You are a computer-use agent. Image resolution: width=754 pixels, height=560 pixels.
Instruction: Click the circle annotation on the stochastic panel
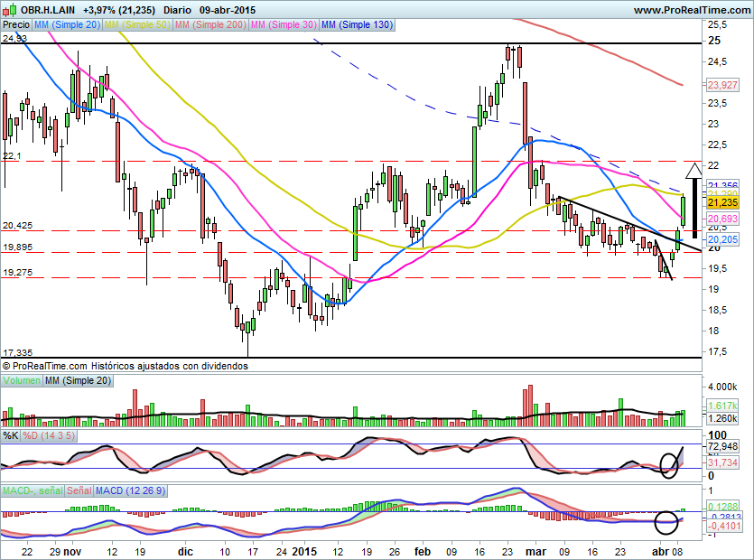coord(669,464)
